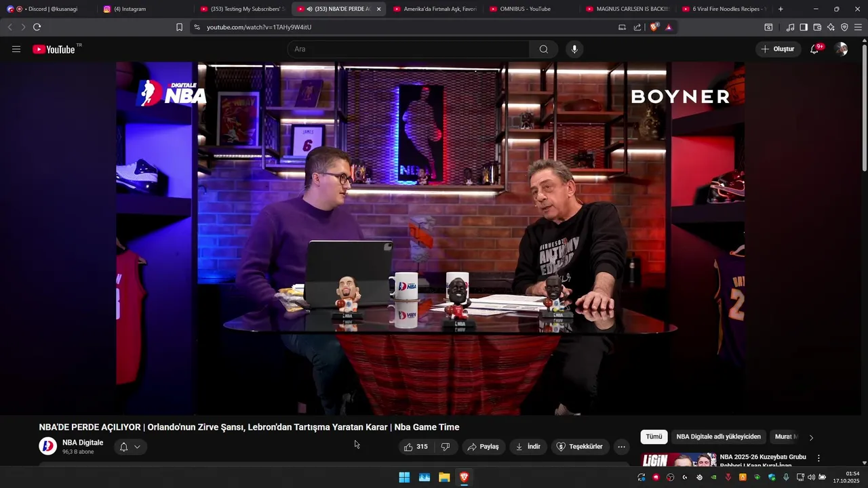Image resolution: width=868 pixels, height=488 pixels.
Task: Click the youtube.com address bar URL
Action: coord(259,27)
